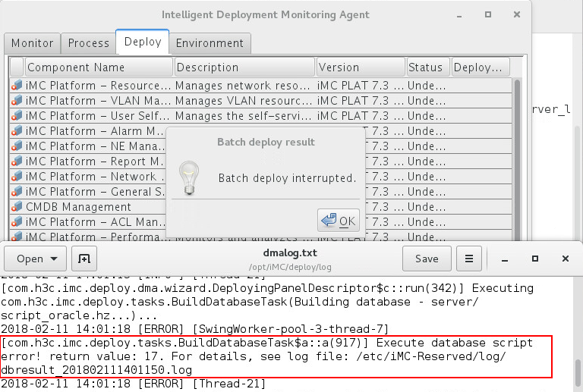Click the Deploy... column header
Screen dimensions: 583x392
[x=481, y=67]
